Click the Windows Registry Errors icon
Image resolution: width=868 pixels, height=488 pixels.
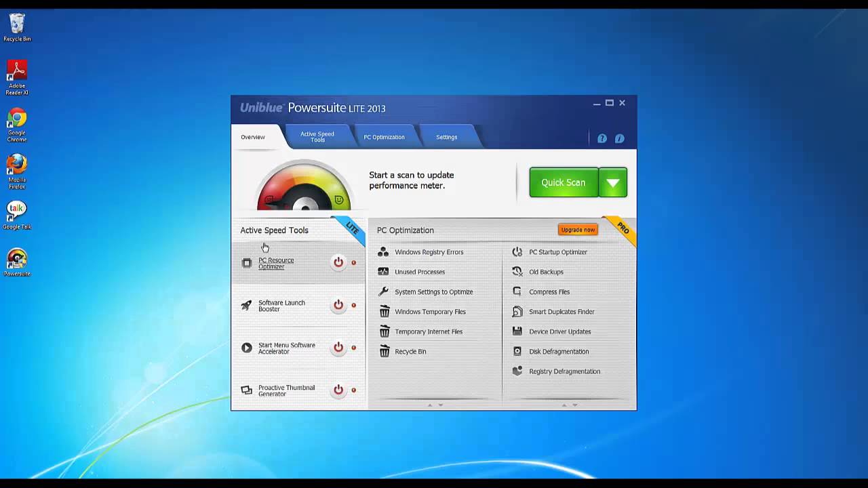(384, 252)
